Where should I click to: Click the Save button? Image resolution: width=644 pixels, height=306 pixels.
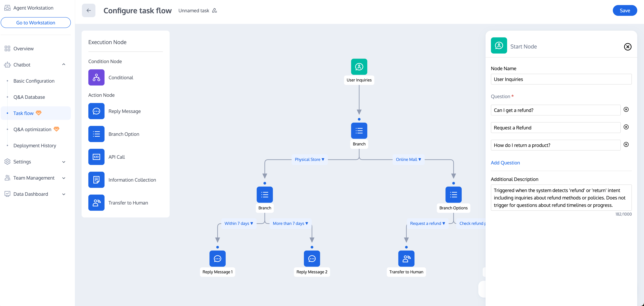pyautogui.click(x=624, y=10)
